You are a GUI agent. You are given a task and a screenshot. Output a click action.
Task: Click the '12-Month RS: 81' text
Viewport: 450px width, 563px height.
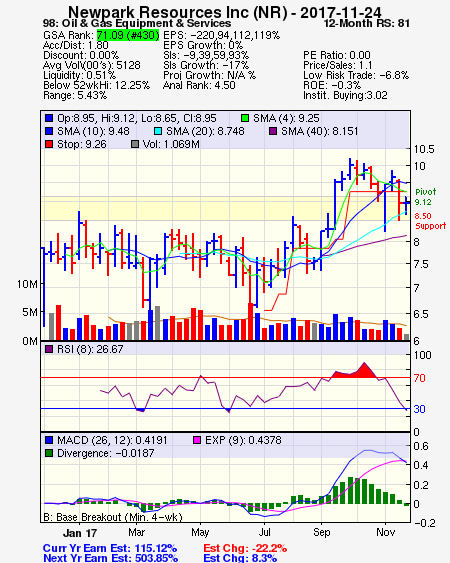367,23
